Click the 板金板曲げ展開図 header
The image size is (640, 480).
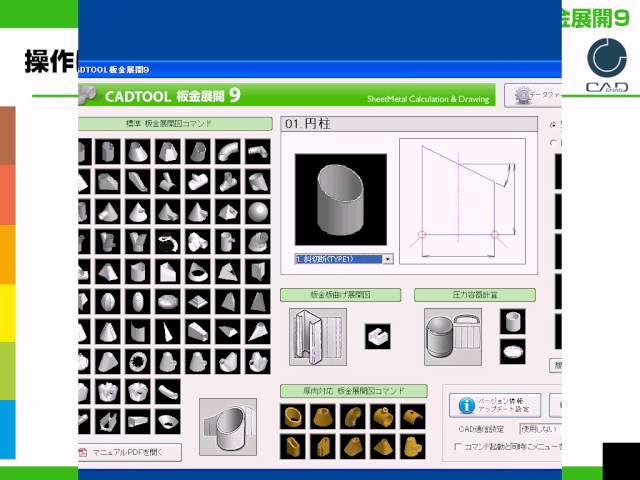pos(340,295)
